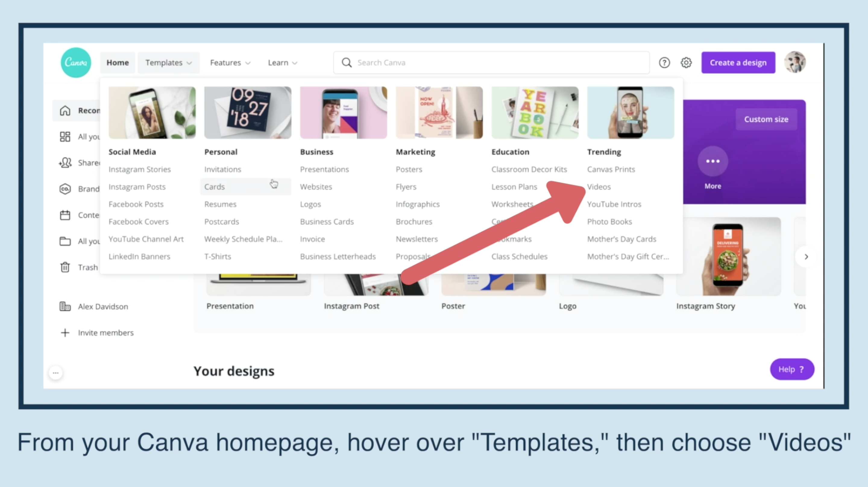868x487 pixels.
Task: Click the Trash sidebar icon
Action: point(64,267)
